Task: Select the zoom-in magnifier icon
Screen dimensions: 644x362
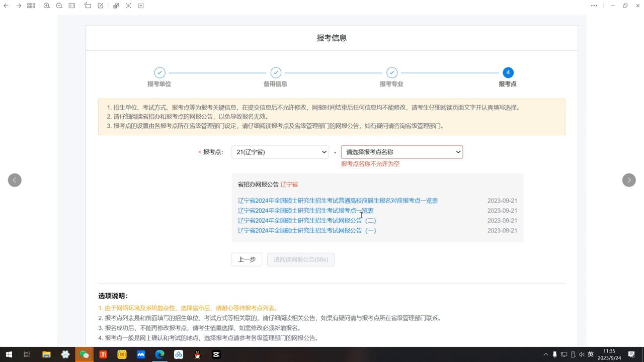Action: pyautogui.click(x=47, y=6)
